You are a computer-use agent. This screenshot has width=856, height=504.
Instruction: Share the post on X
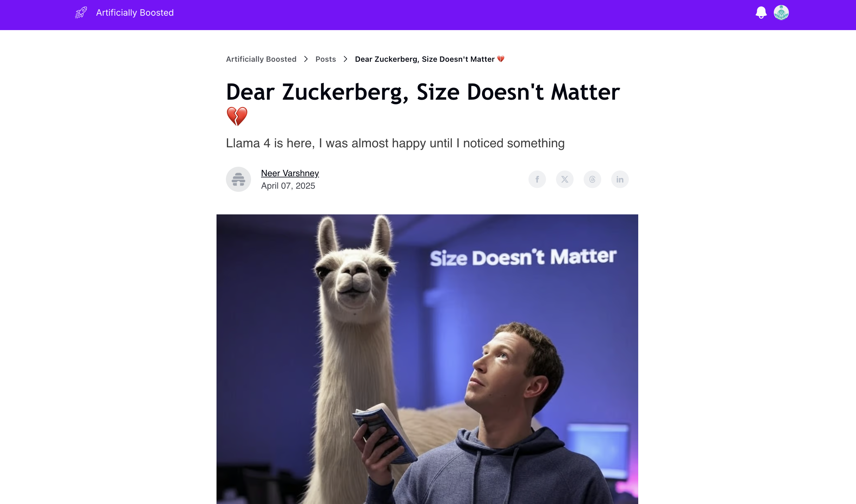point(565,179)
